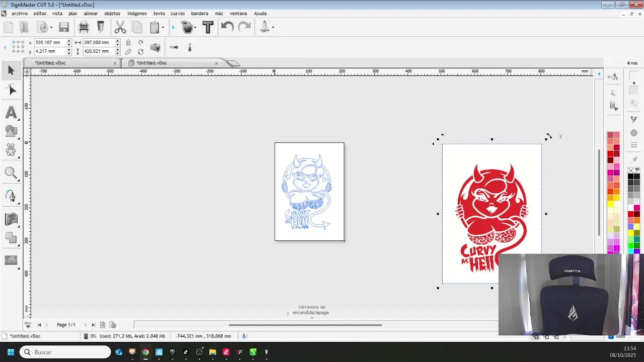
Task: Collapse properties bar with left arrow
Action: point(5,47)
